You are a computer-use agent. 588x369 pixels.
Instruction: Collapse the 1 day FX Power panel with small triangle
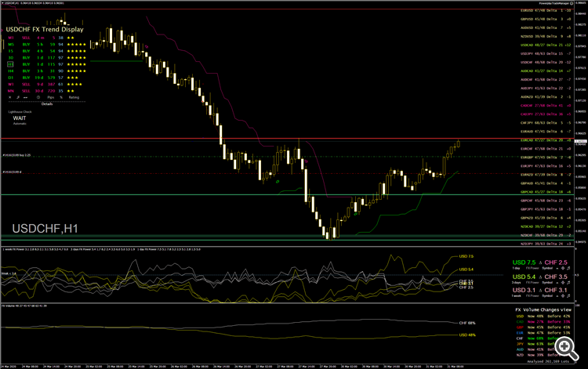(x=557, y=268)
